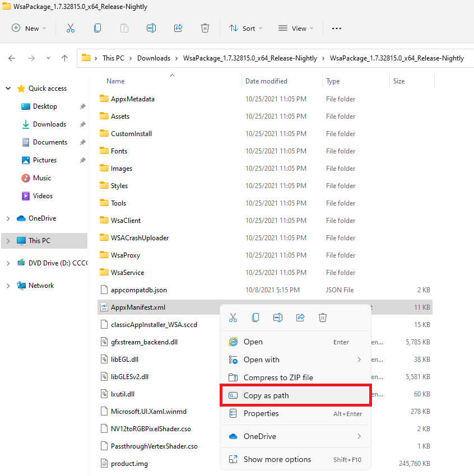Screen dimensions: 474x476
Task: Click the Cut icon in the toolbar
Action: (x=71, y=28)
